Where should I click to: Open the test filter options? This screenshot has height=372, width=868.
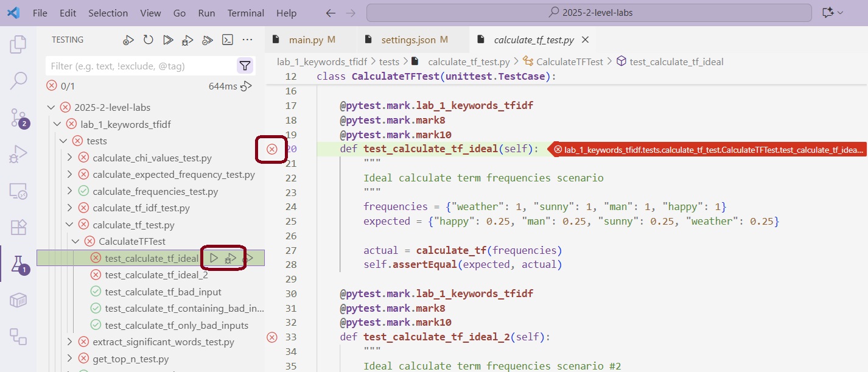(x=245, y=66)
